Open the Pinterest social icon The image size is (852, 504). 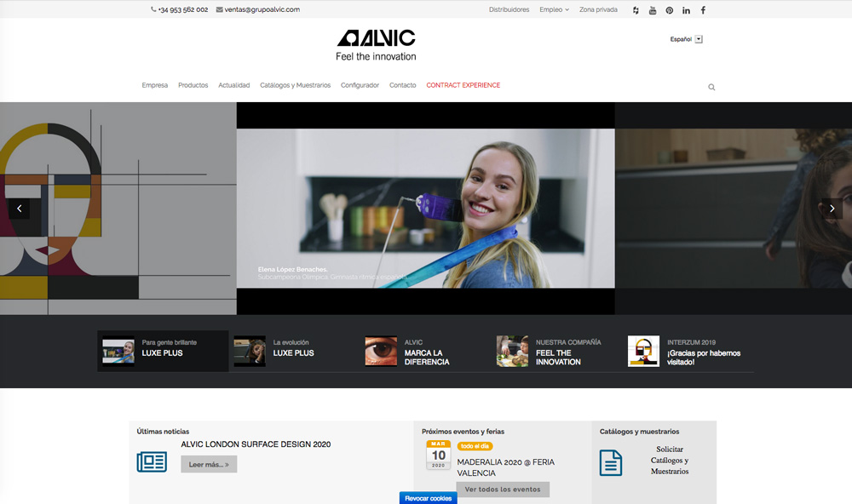670,10
